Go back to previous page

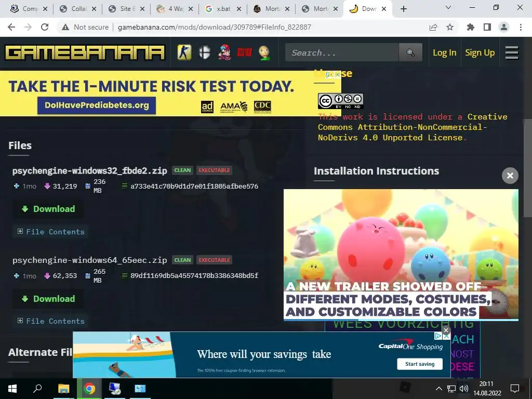click(x=11, y=27)
